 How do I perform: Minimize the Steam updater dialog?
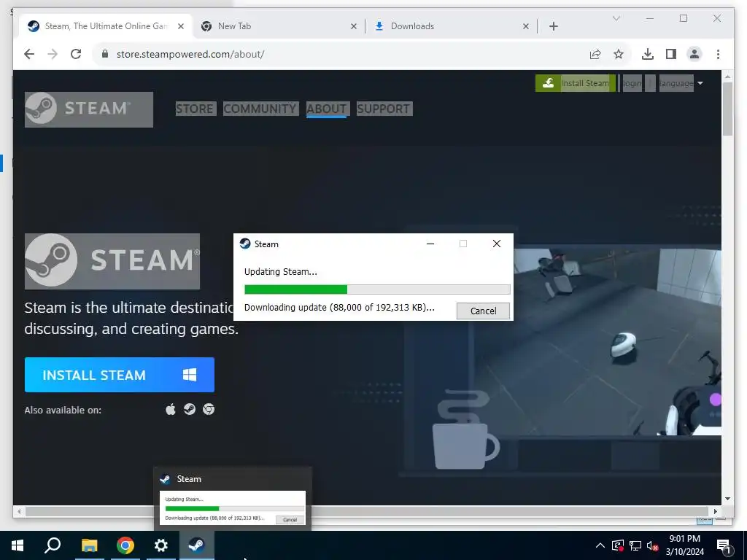click(430, 244)
